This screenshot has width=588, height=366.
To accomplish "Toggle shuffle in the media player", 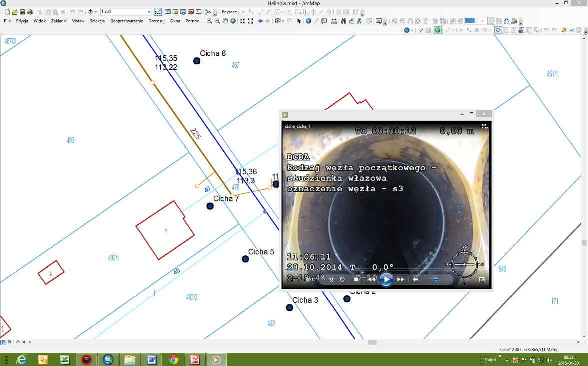I will pyautogui.click(x=331, y=279).
